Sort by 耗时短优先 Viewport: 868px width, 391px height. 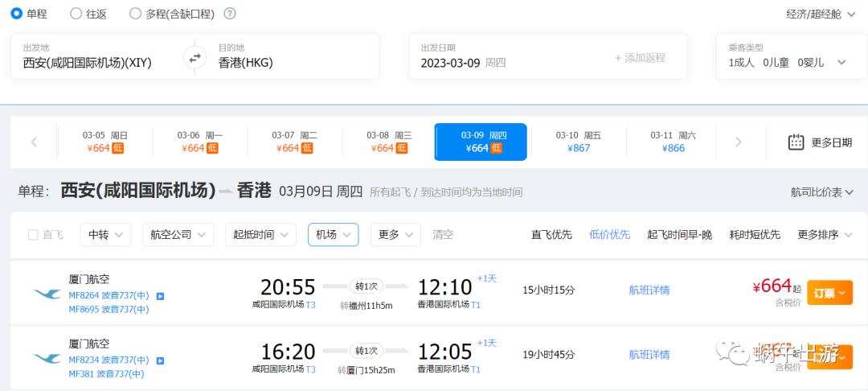(x=755, y=234)
